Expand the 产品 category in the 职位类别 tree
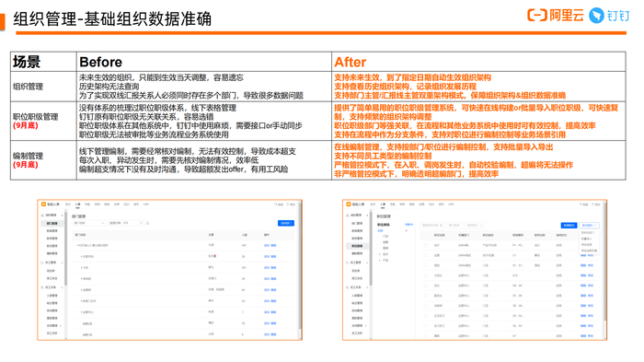 point(380,261)
